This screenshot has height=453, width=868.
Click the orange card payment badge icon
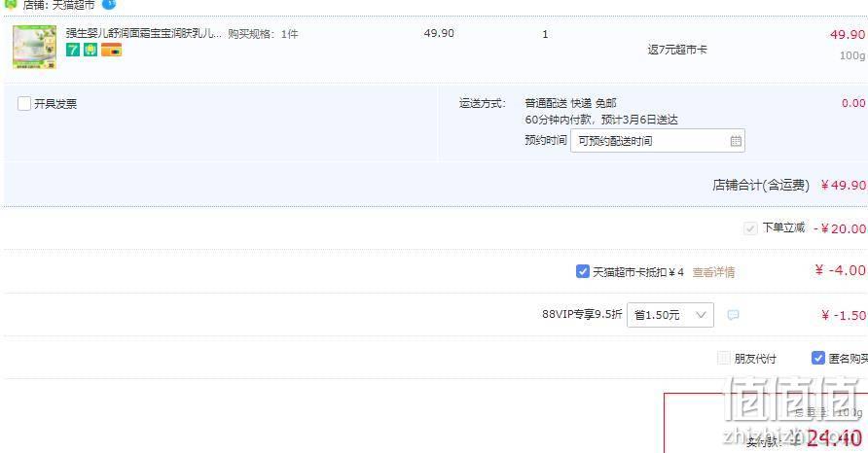click(111, 50)
